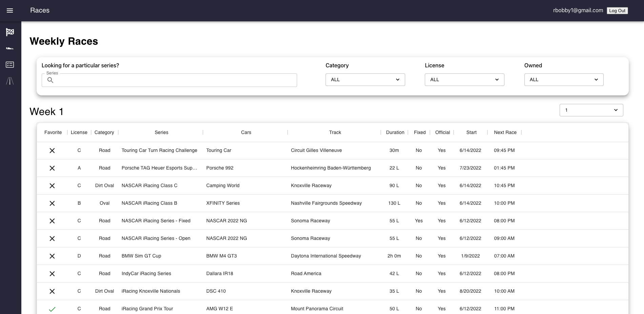Toggle favorite for NASCAR iRacing Series - Open
This screenshot has width=644, height=314.
(52, 239)
